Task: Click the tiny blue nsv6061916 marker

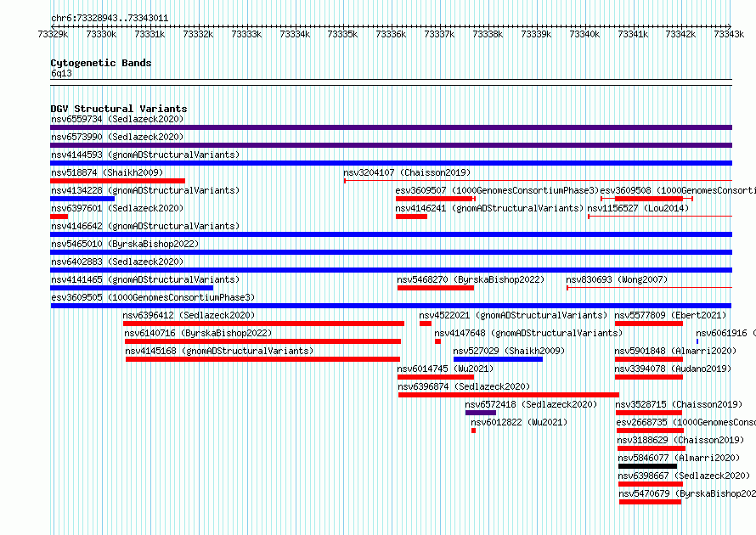Action: (697, 341)
